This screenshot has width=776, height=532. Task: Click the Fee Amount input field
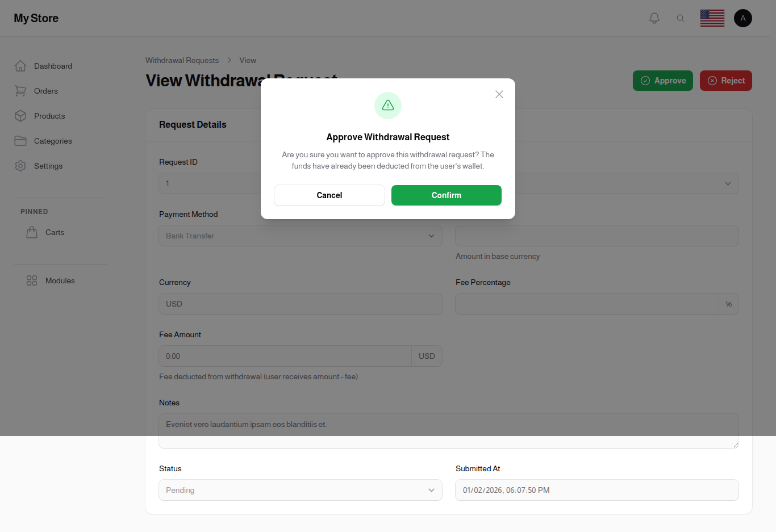[x=284, y=356]
